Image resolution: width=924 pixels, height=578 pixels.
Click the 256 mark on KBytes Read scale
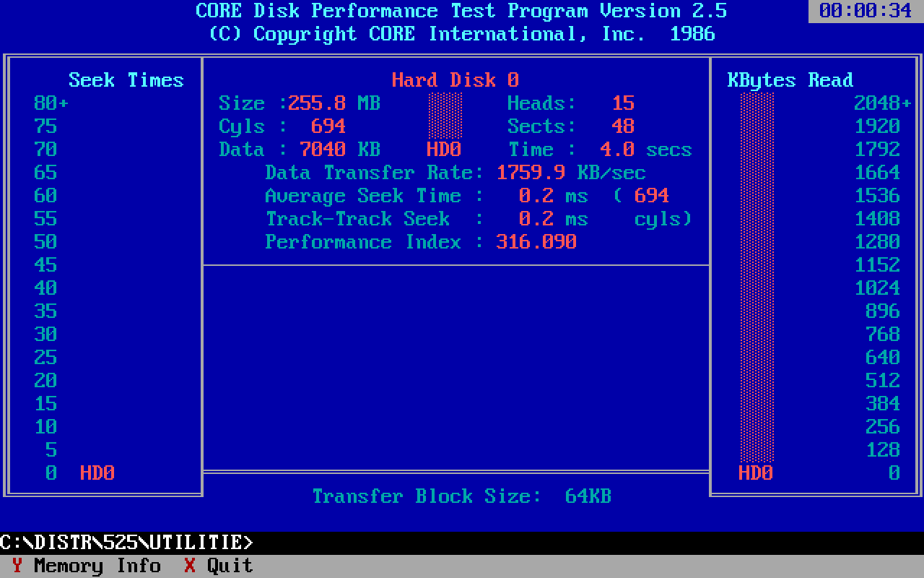(883, 427)
